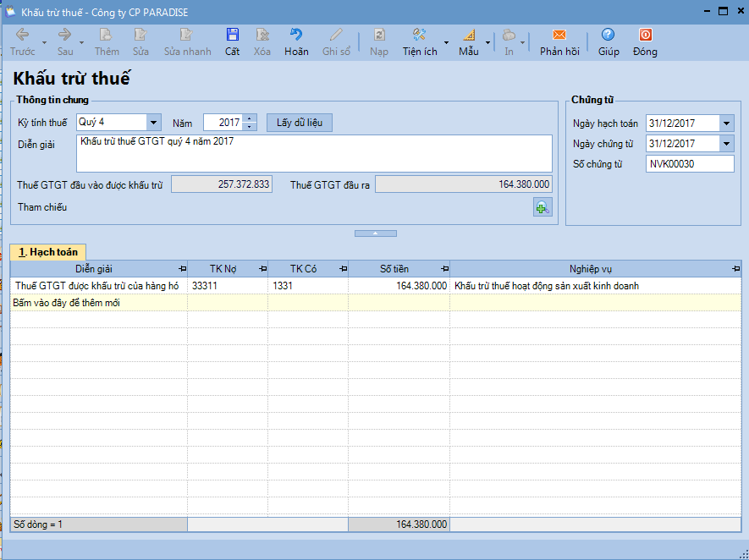This screenshot has height=560, width=749.
Task: Open the Ngày chứng từ date dropdown
Action: [726, 143]
